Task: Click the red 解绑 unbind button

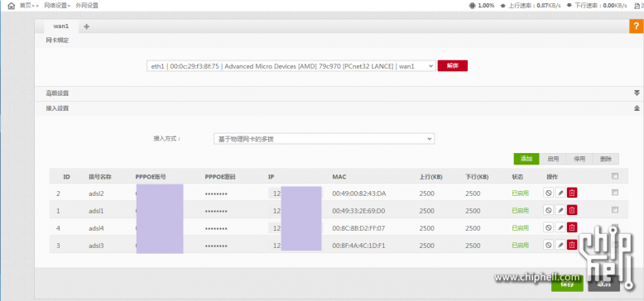Action: [452, 65]
